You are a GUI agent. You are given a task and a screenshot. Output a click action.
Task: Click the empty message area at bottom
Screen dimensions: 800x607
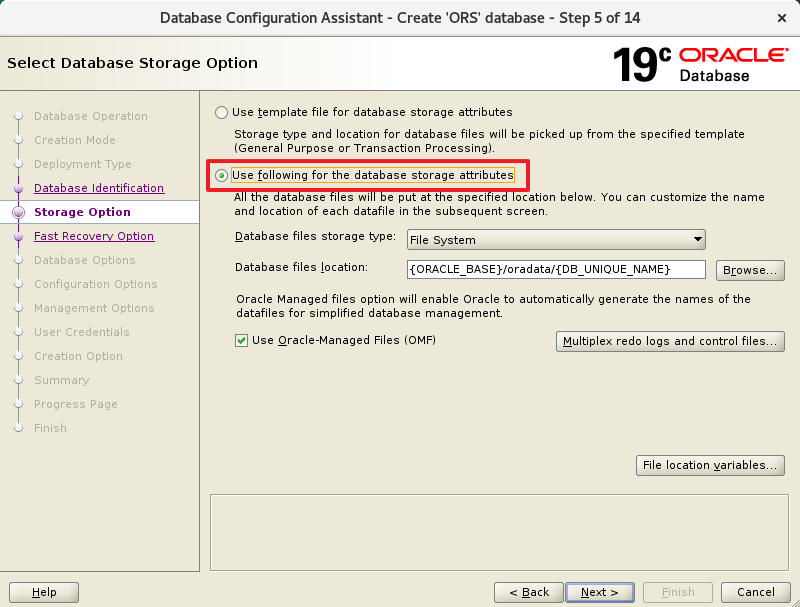[499, 533]
